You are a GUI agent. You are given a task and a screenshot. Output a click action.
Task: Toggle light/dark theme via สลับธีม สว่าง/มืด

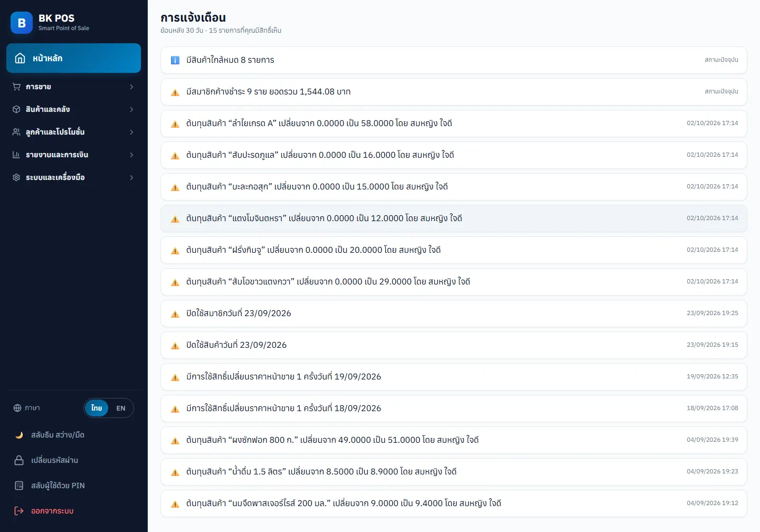(74, 435)
